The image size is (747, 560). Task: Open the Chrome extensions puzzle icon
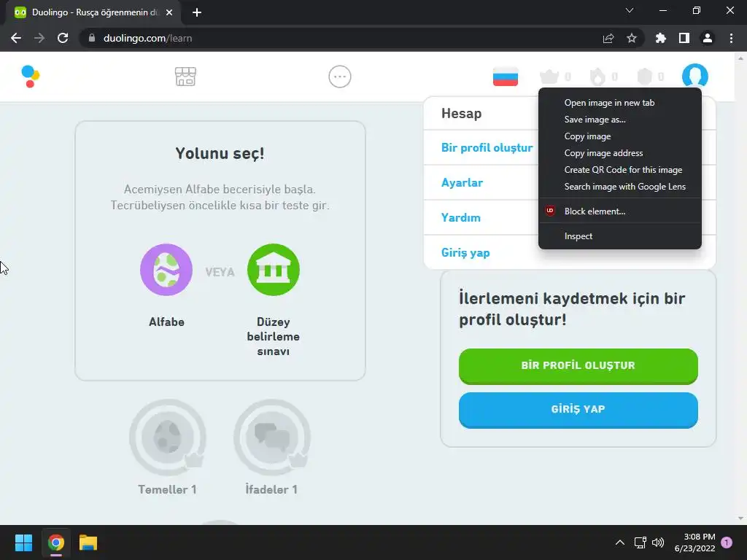(x=661, y=38)
